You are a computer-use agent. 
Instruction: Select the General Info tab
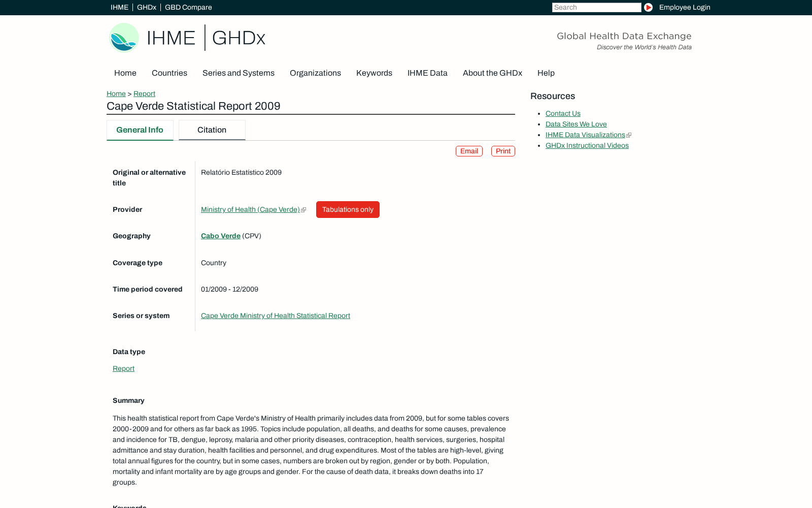pos(140,130)
